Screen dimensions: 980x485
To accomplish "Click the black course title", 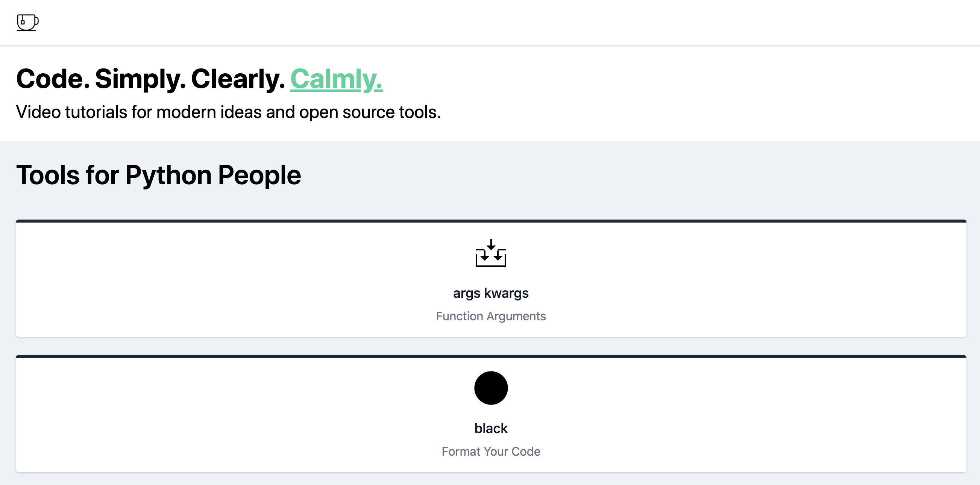I will point(491,427).
